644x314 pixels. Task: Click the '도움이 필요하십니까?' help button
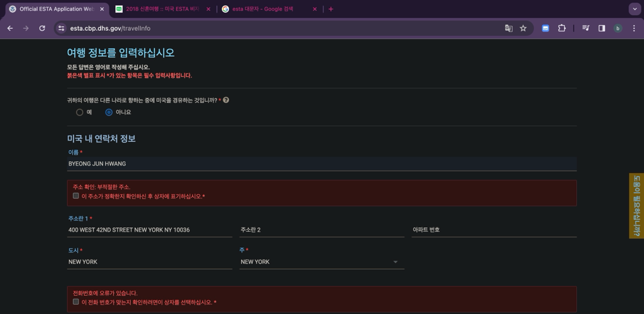636,206
